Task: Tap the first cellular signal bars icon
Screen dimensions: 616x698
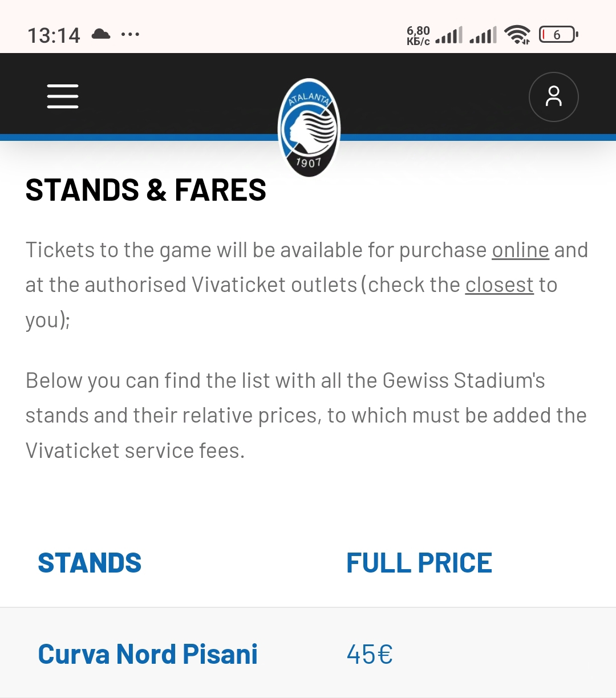Action: pos(449,35)
